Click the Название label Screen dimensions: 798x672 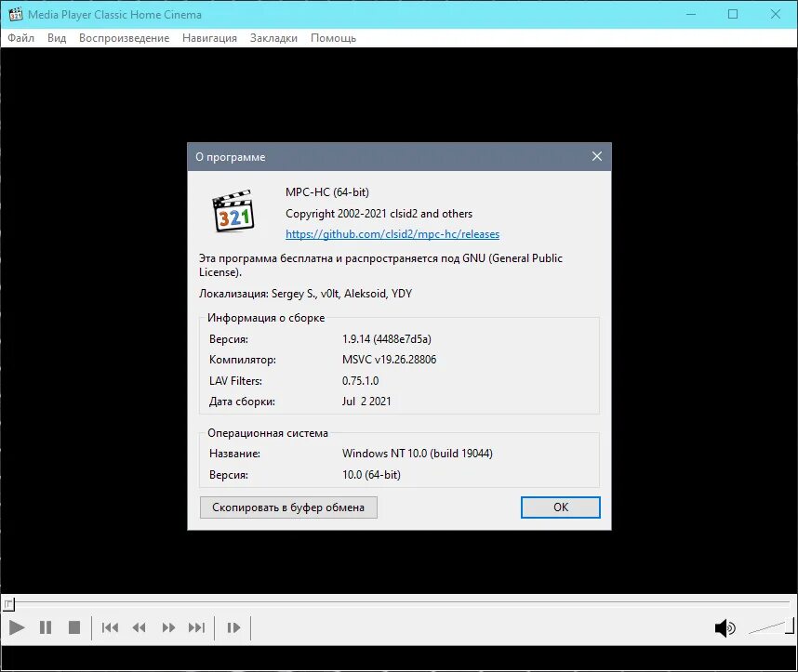pyautogui.click(x=234, y=454)
